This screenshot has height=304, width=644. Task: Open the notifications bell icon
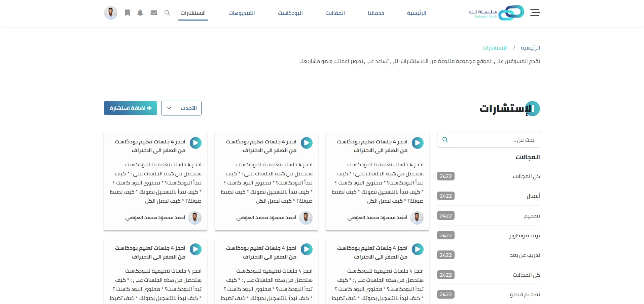pos(140,13)
